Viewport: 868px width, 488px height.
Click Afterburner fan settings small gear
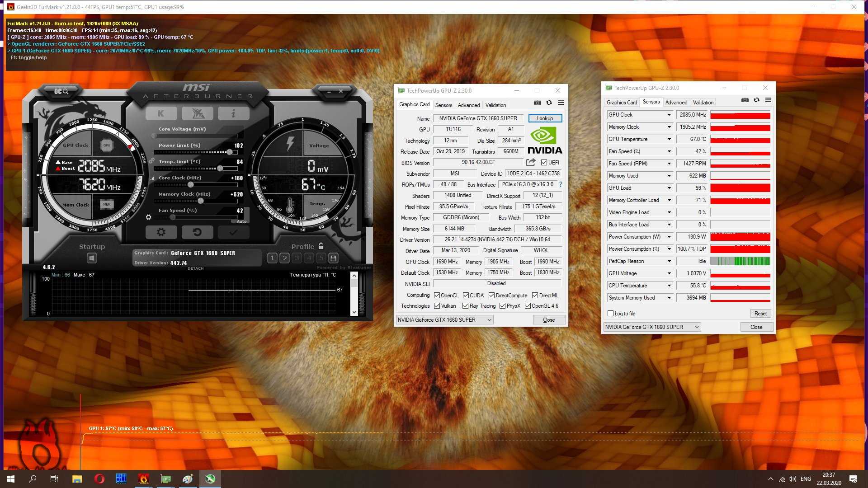click(x=148, y=217)
